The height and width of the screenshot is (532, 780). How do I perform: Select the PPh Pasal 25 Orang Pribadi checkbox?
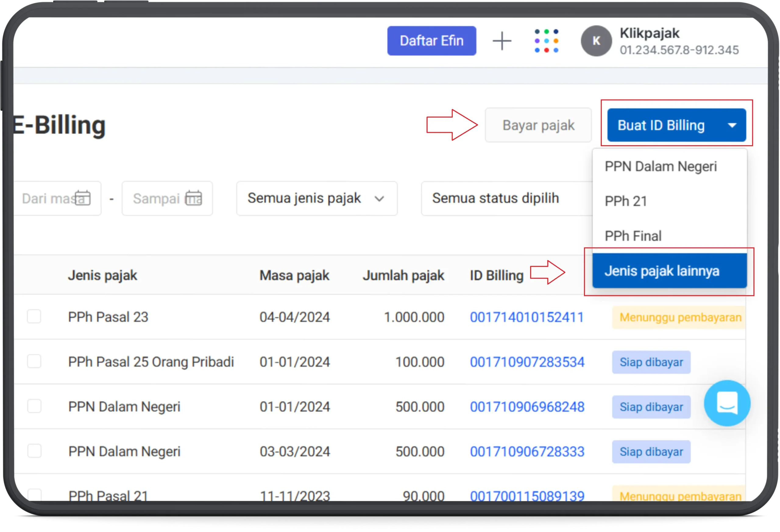tap(34, 362)
